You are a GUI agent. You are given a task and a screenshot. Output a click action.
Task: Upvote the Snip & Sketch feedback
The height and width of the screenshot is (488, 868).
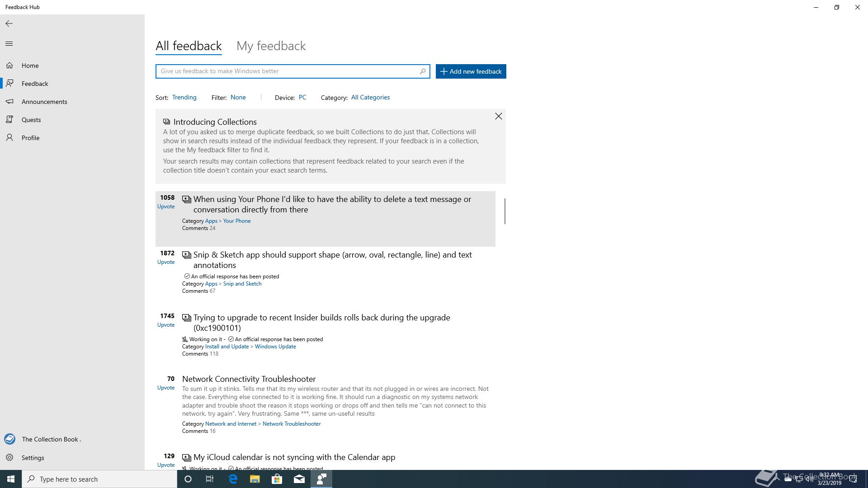pyautogui.click(x=166, y=262)
